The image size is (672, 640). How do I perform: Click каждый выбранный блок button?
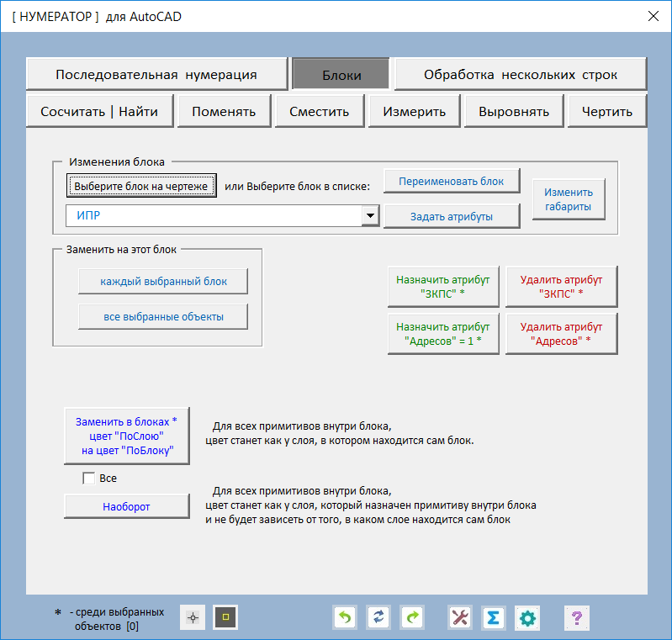(x=163, y=281)
